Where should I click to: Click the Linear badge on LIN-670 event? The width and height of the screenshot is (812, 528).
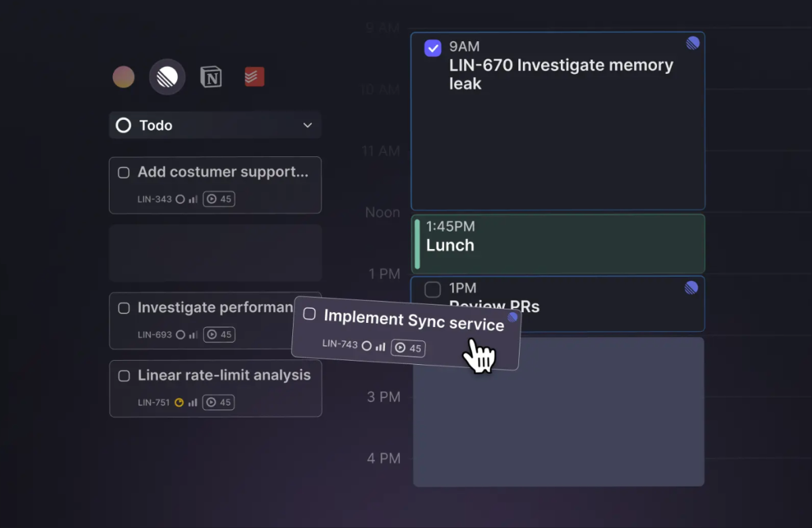pos(693,43)
